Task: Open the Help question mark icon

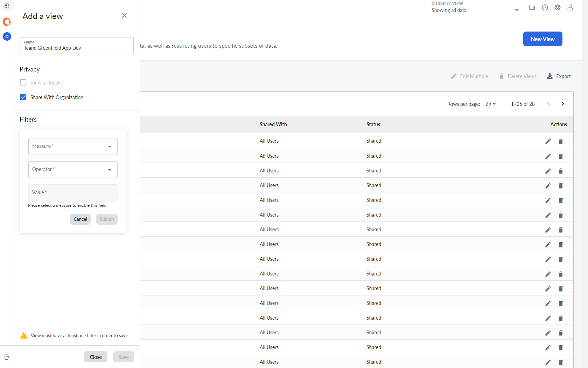Action: [x=545, y=7]
